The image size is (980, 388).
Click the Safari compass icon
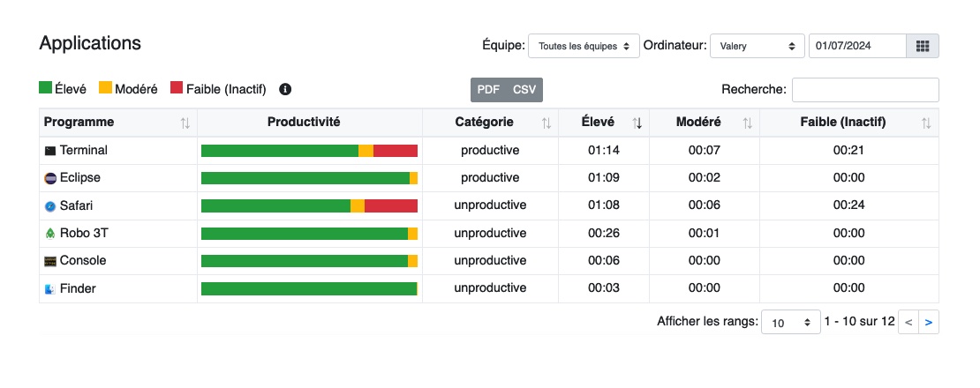tap(50, 205)
